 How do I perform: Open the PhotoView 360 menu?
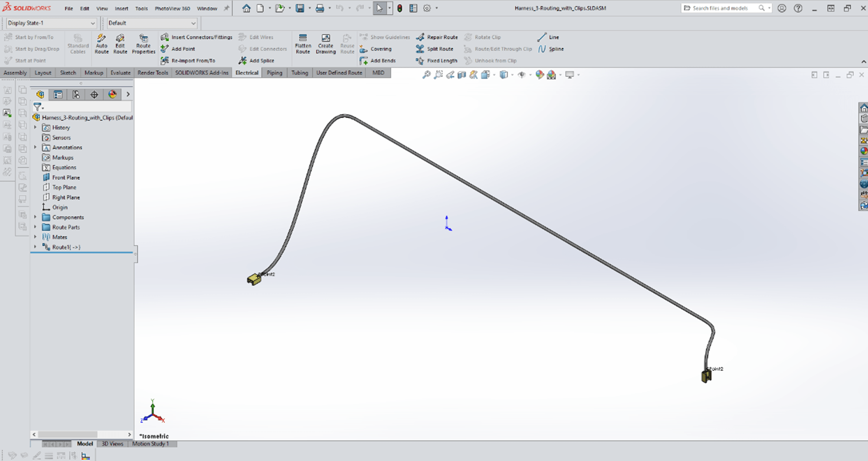click(172, 8)
